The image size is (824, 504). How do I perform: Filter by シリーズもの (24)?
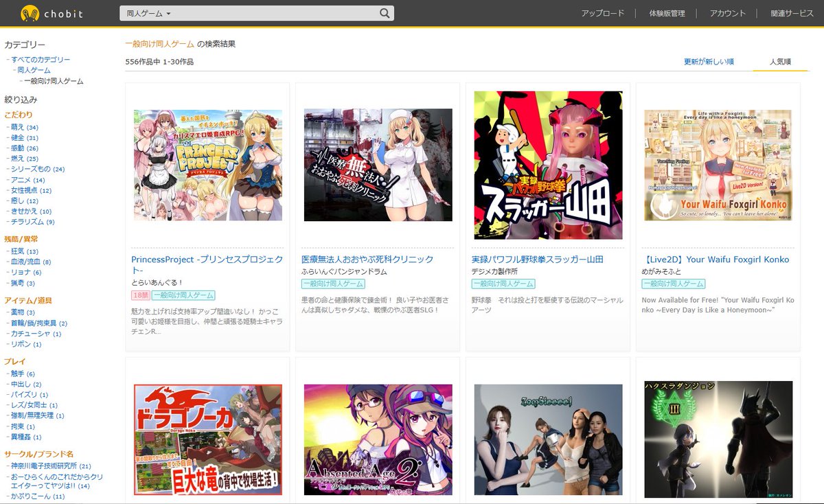pos(38,169)
